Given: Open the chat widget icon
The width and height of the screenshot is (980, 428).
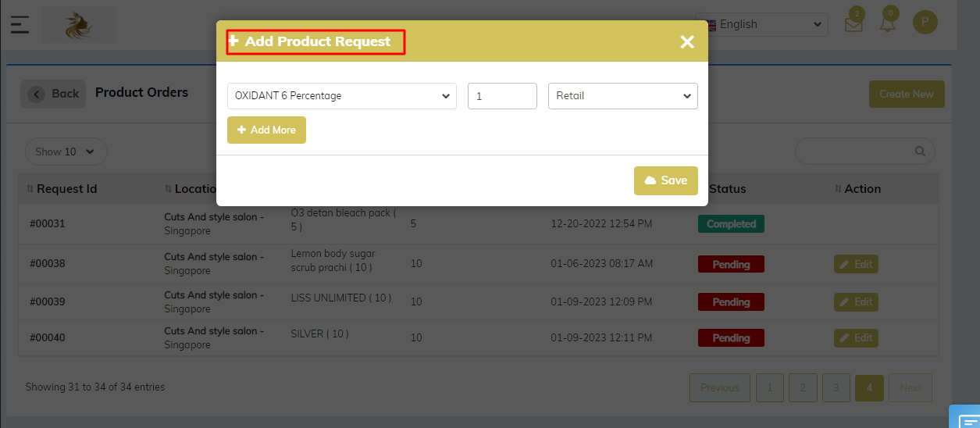Looking at the screenshot, I should [x=964, y=417].
